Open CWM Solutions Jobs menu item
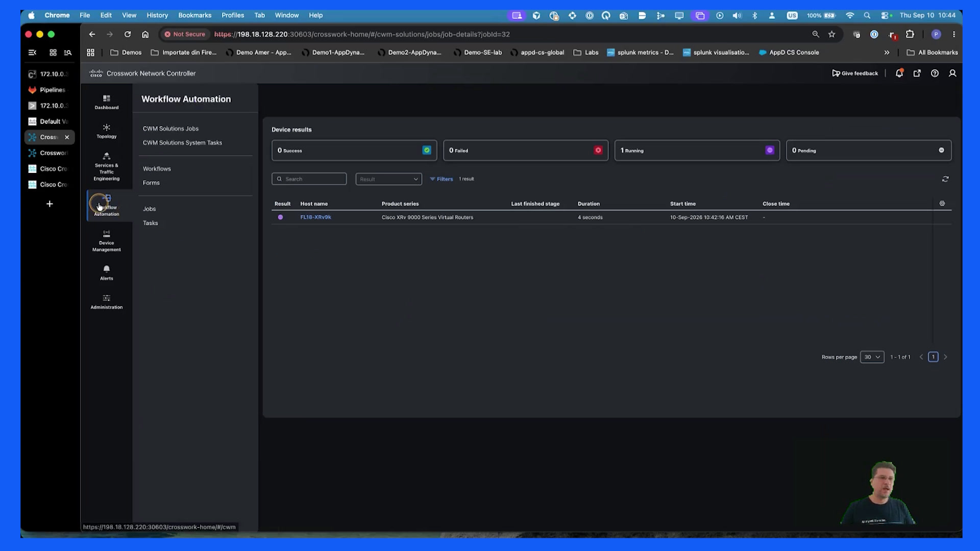The image size is (980, 551). 170,129
